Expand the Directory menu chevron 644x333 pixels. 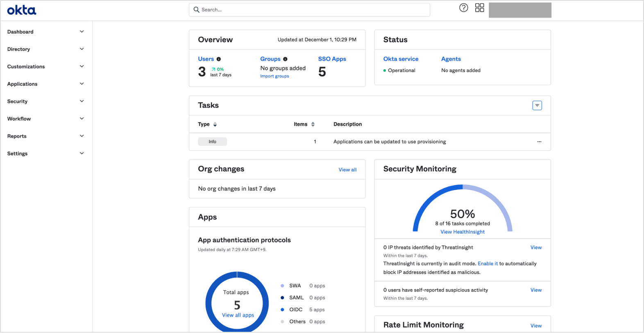coord(82,49)
